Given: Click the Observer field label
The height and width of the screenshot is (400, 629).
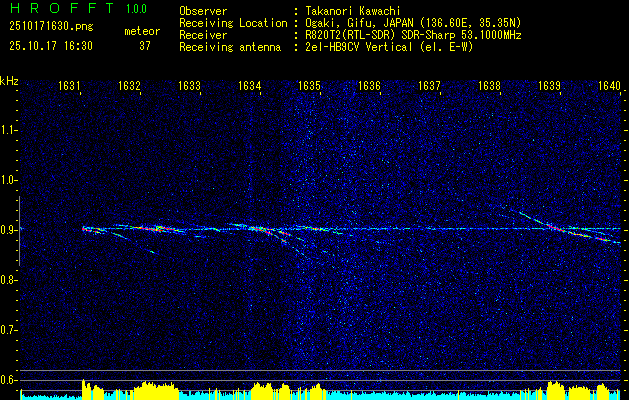Looking at the screenshot, I should pos(203,11).
